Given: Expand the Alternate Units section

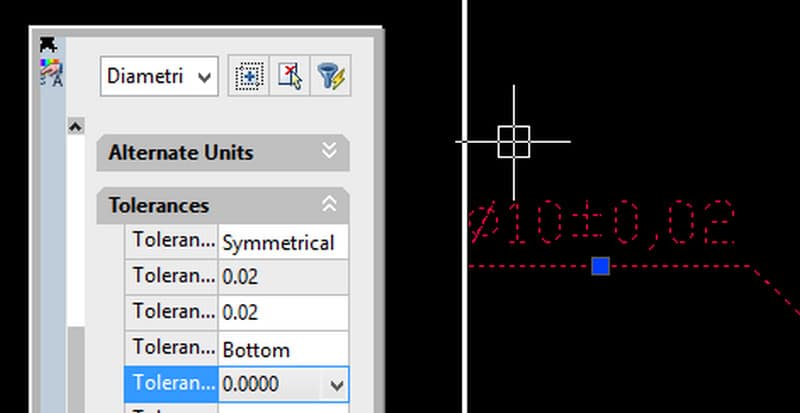Looking at the screenshot, I should coord(329,152).
